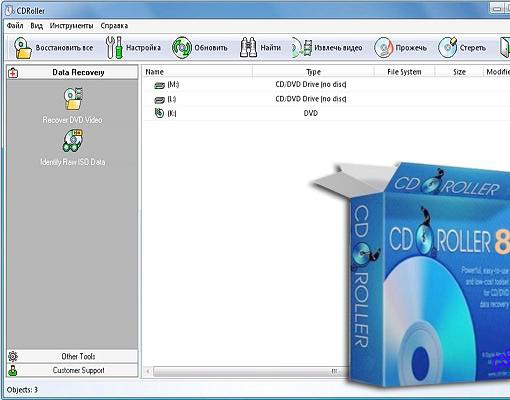Image resolution: width=510 pixels, height=400 pixels.
Task: Click the Настройка toolbar label
Action: pos(143,48)
